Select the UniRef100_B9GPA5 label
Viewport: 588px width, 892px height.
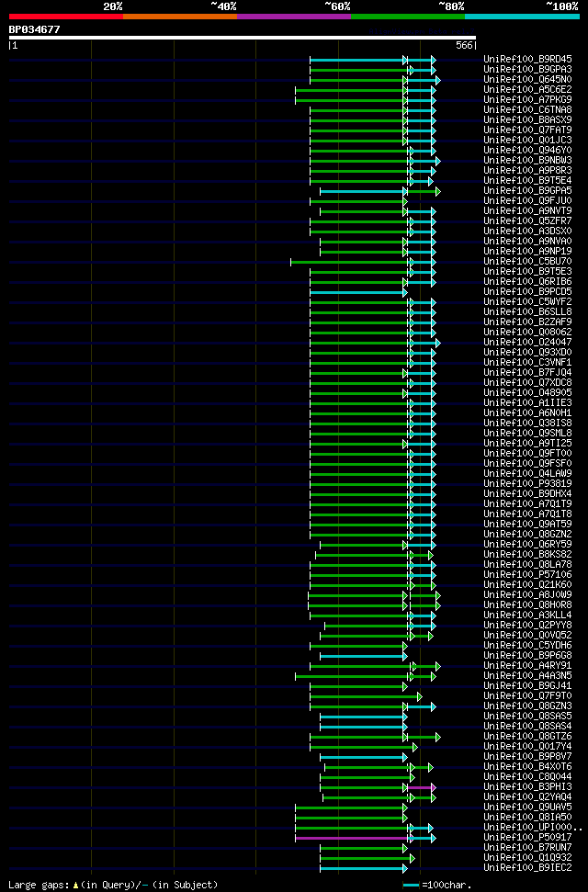click(x=527, y=190)
